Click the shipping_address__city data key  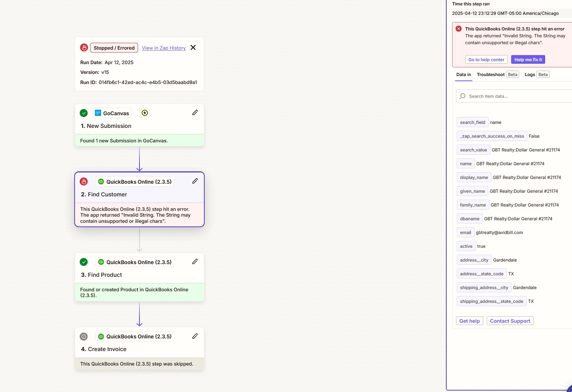[484, 288]
